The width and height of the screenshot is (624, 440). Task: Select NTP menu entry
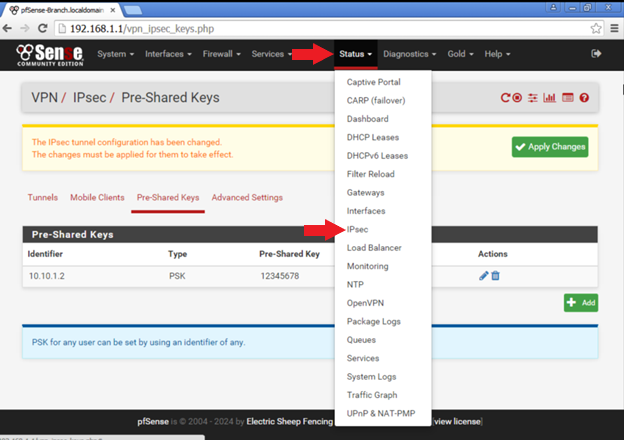coord(355,284)
